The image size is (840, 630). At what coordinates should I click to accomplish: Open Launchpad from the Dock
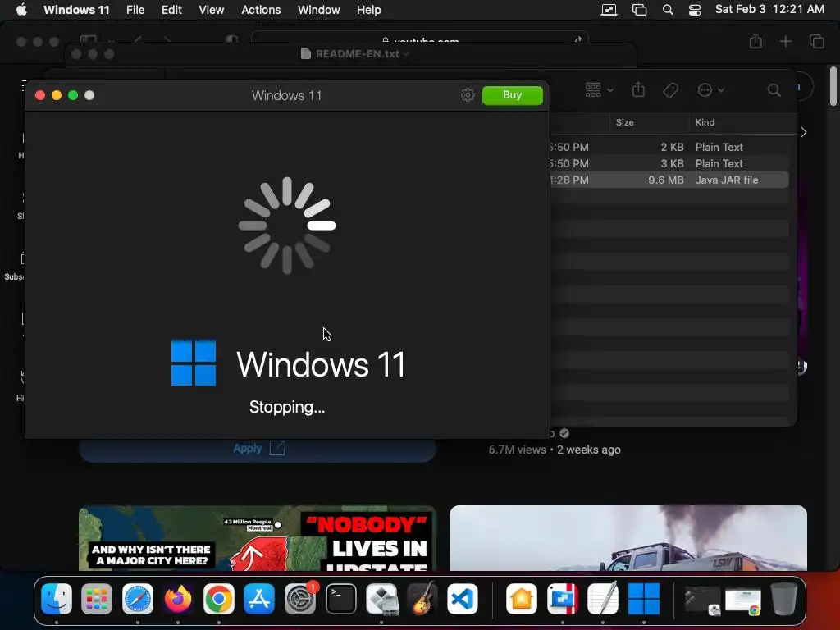97,598
